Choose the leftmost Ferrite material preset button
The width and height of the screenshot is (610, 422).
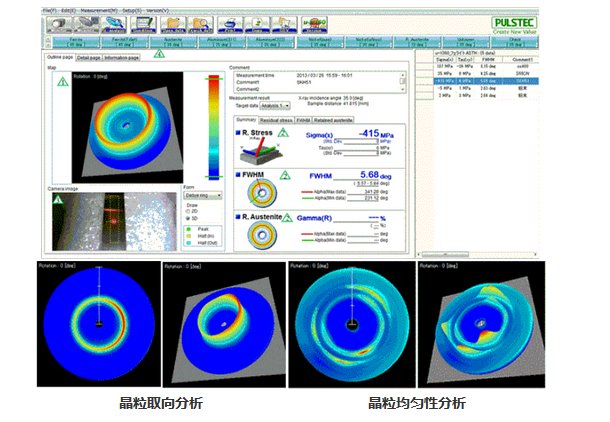(x=76, y=42)
